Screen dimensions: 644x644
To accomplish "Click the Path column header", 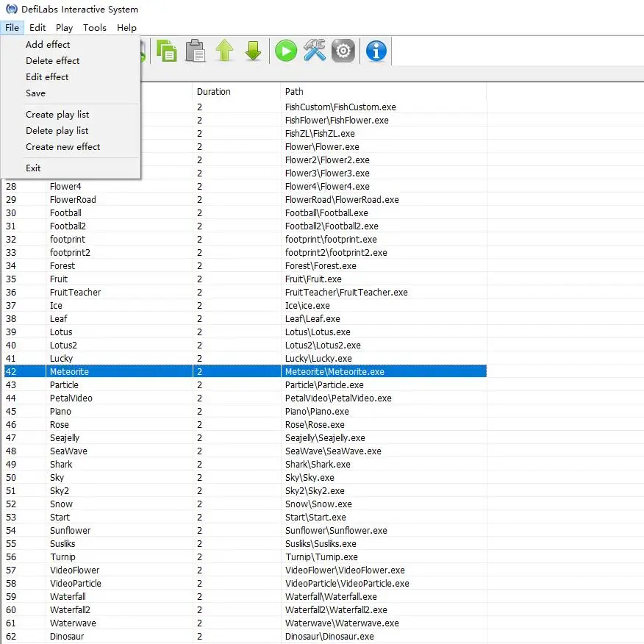I will pos(384,92).
